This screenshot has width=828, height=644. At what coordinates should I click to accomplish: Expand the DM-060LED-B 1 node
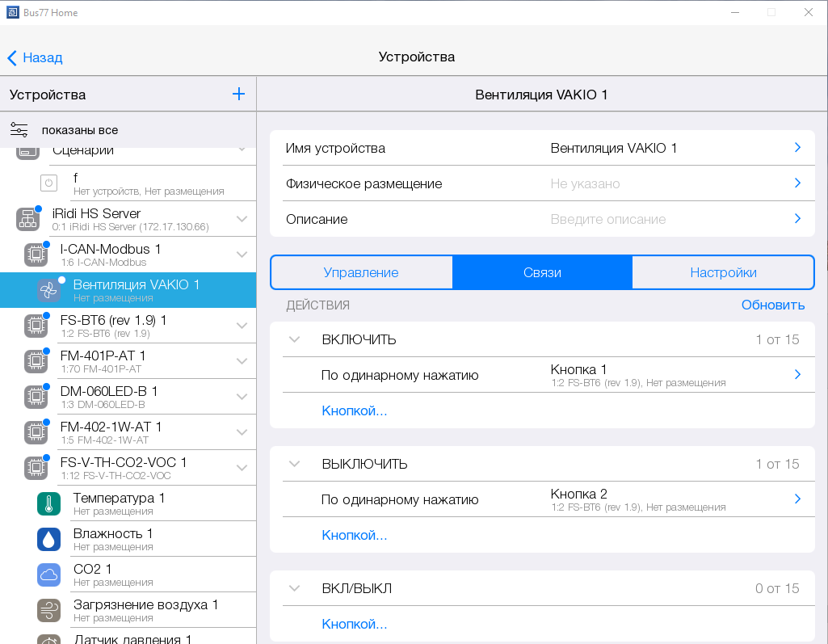pos(242,396)
